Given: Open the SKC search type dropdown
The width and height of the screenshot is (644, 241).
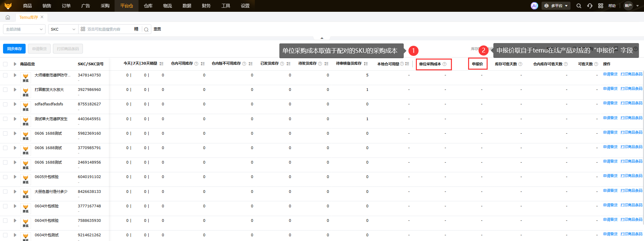Looking at the screenshot, I should pyautogui.click(x=63, y=29).
